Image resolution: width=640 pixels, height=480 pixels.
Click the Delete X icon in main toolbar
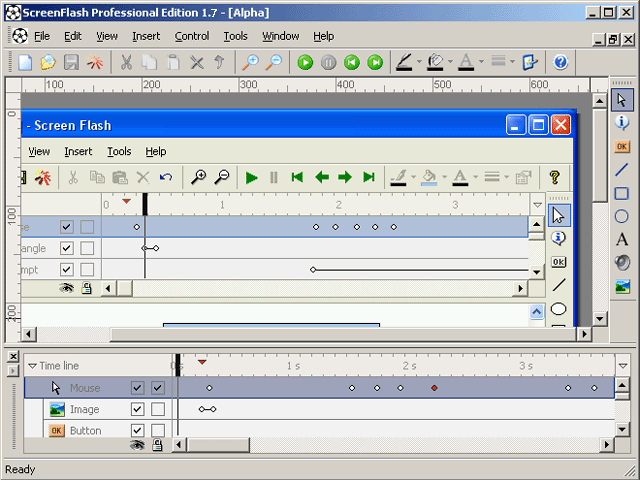(x=197, y=62)
